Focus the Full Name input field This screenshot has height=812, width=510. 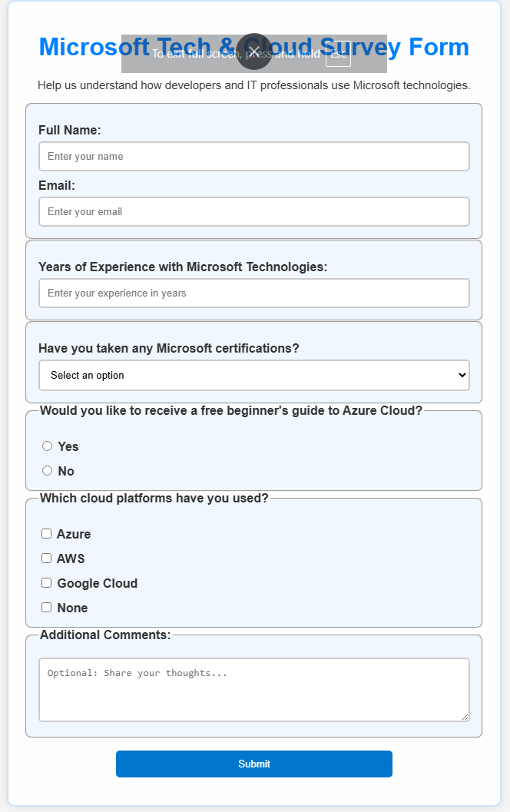tap(253, 156)
